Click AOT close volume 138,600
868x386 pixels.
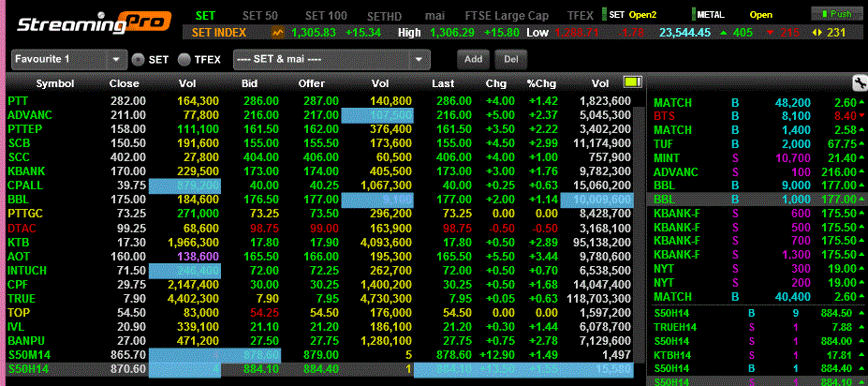click(x=199, y=257)
